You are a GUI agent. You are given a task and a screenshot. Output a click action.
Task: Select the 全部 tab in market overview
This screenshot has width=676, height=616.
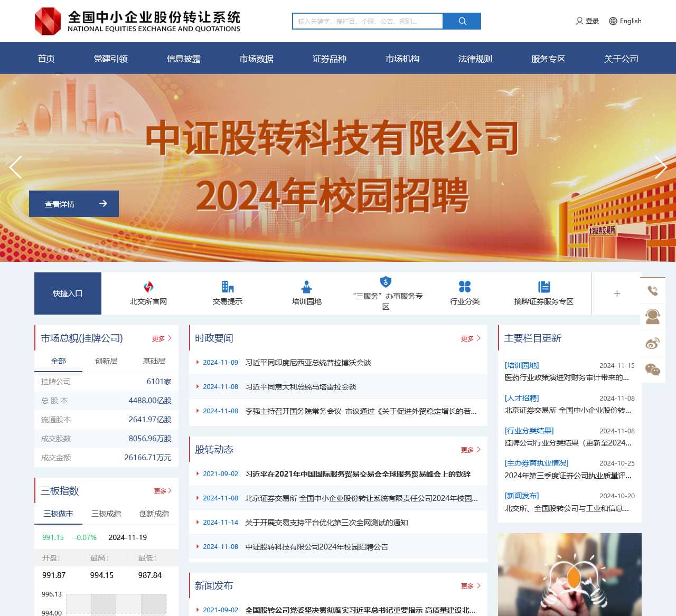click(x=58, y=361)
